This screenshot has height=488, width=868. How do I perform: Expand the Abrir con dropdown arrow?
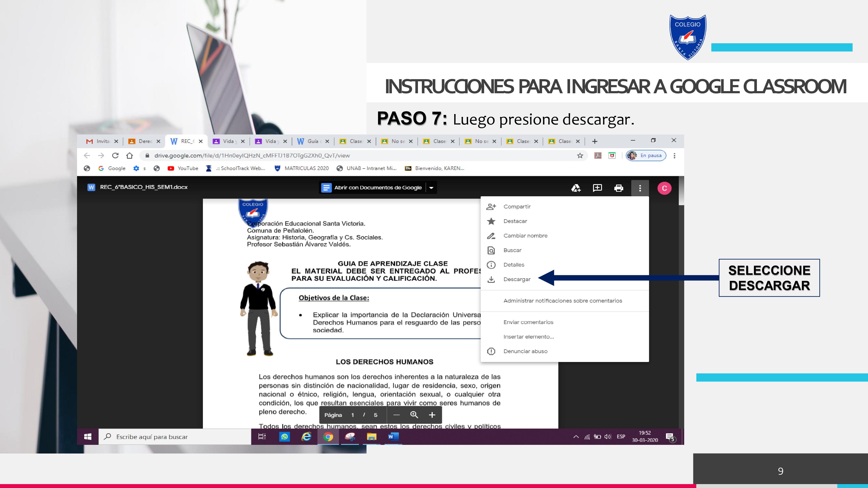click(x=431, y=188)
